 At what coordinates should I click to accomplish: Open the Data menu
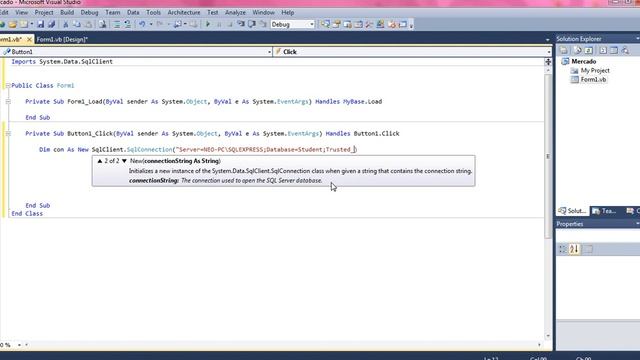click(x=133, y=13)
